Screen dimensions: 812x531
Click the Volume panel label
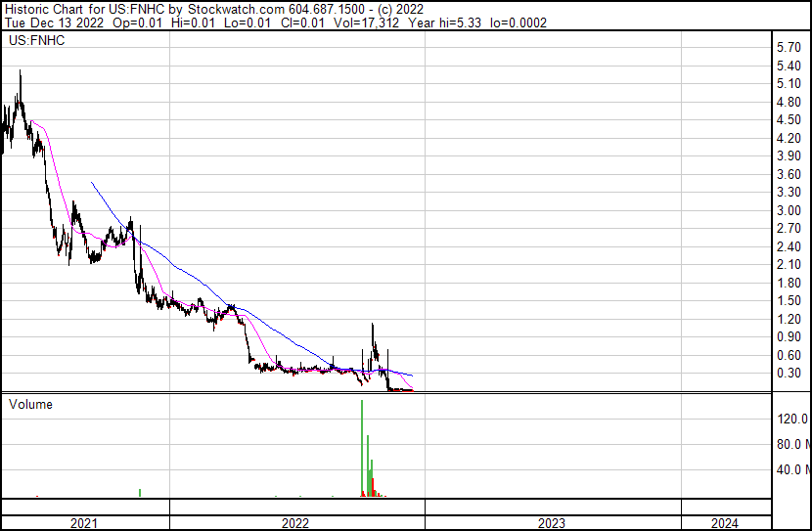click(30, 404)
